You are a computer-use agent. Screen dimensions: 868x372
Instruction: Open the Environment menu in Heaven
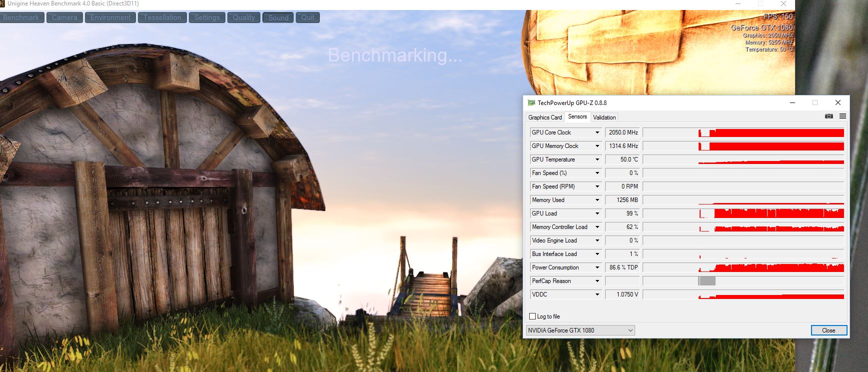coord(110,17)
